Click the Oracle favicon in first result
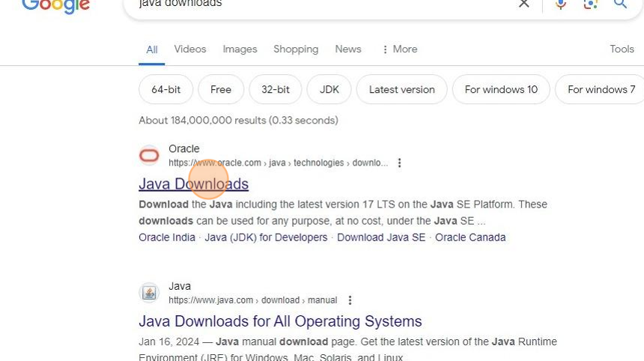 click(149, 155)
